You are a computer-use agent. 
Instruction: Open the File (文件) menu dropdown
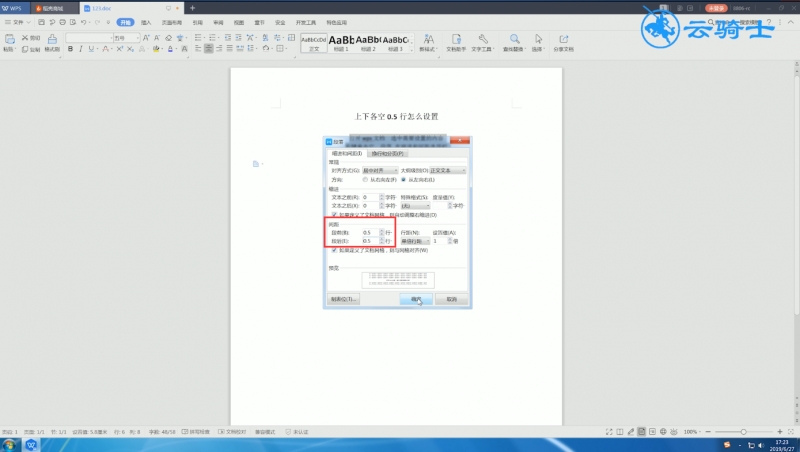pyautogui.click(x=18, y=22)
